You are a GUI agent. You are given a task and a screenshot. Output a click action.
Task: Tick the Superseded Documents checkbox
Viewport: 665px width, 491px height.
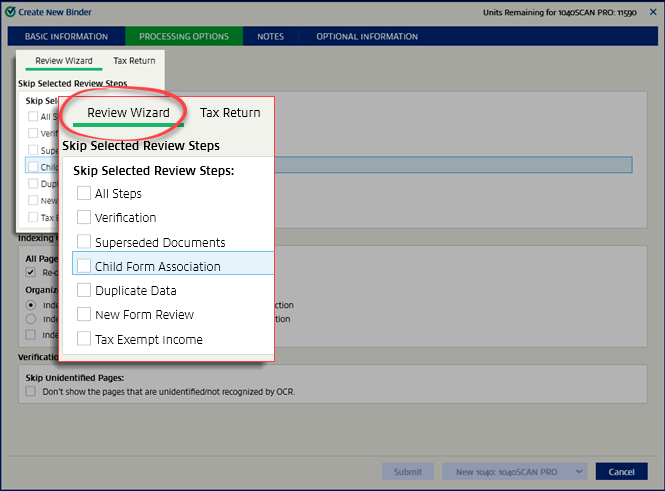[x=84, y=242]
